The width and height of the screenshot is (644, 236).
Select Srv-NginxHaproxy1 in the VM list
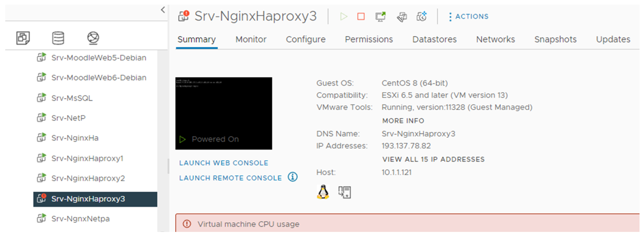pyautogui.click(x=87, y=158)
